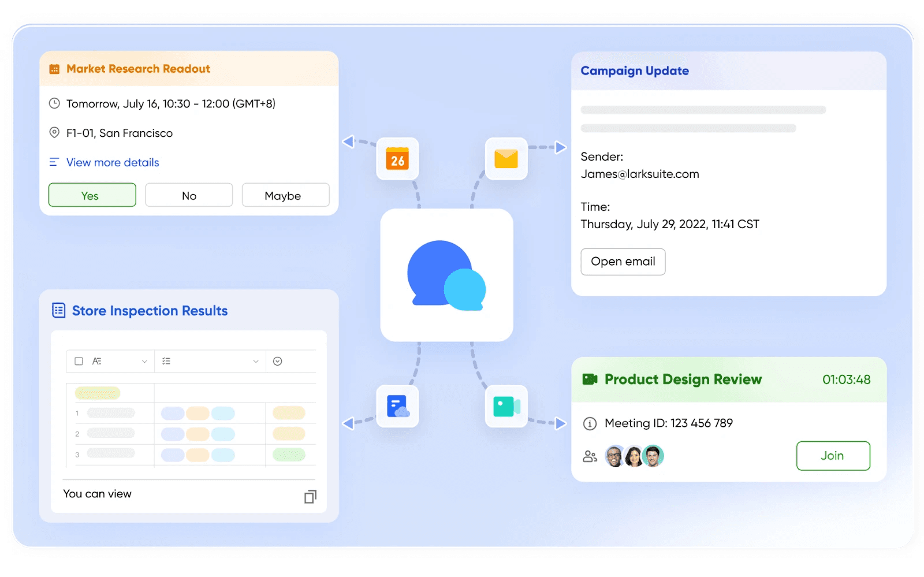Image resolution: width=924 pixels, height=577 pixels.
Task: Click the You can view permission text
Action: [97, 494]
